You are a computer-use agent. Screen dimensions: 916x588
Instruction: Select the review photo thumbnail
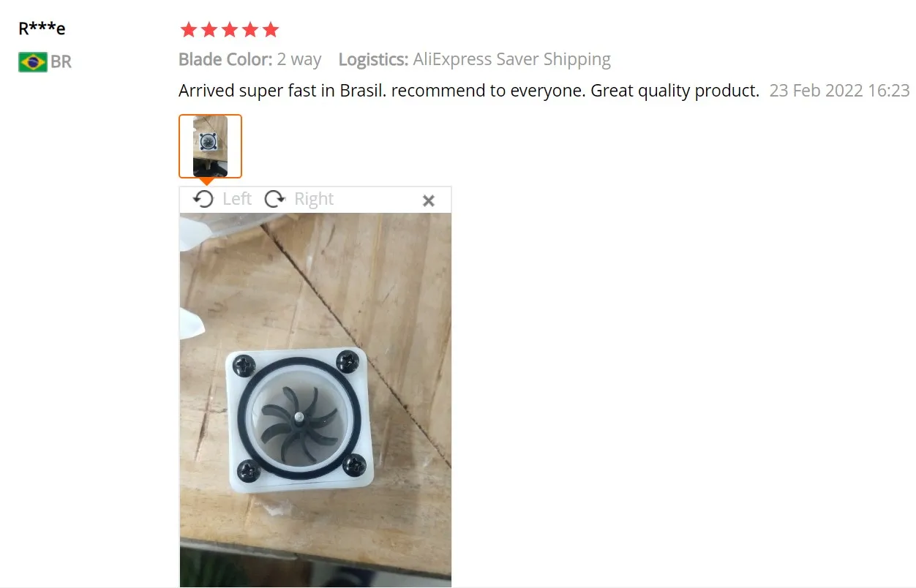pos(210,146)
